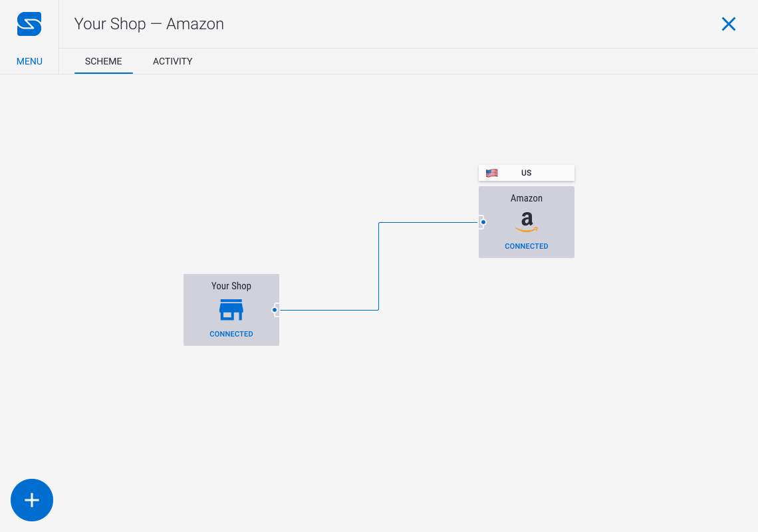Click the Your Shop connector dot

coord(275,310)
